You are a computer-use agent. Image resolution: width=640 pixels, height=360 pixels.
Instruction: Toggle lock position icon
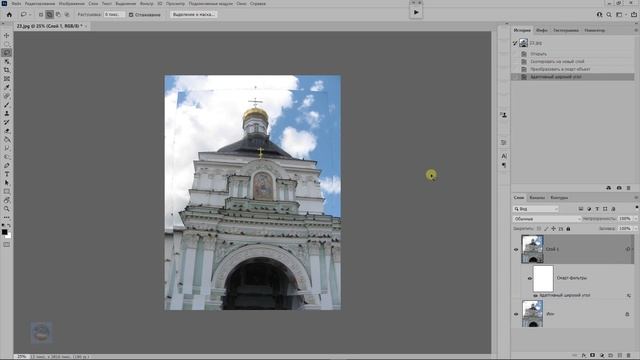click(553, 229)
